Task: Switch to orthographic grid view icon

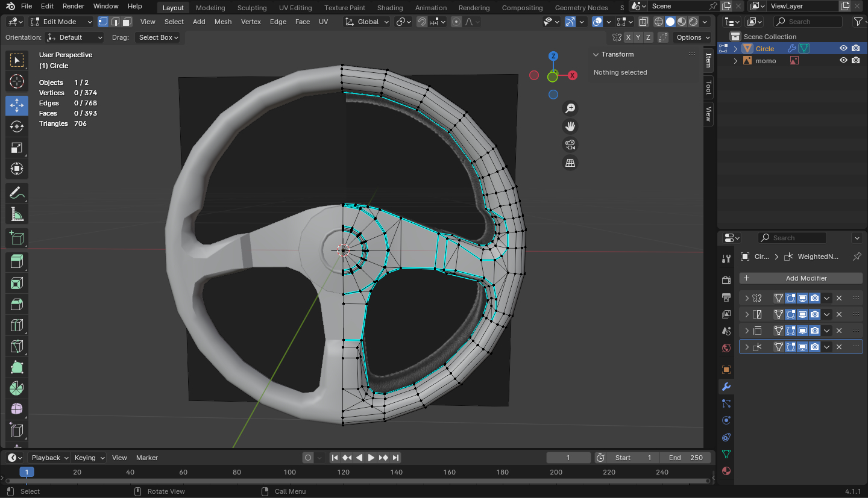Action: point(570,163)
